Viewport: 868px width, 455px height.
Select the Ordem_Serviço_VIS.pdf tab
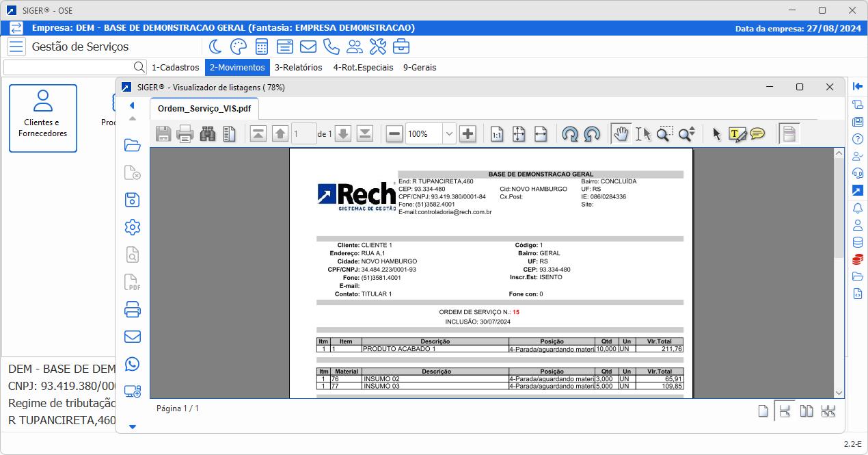[x=204, y=109]
